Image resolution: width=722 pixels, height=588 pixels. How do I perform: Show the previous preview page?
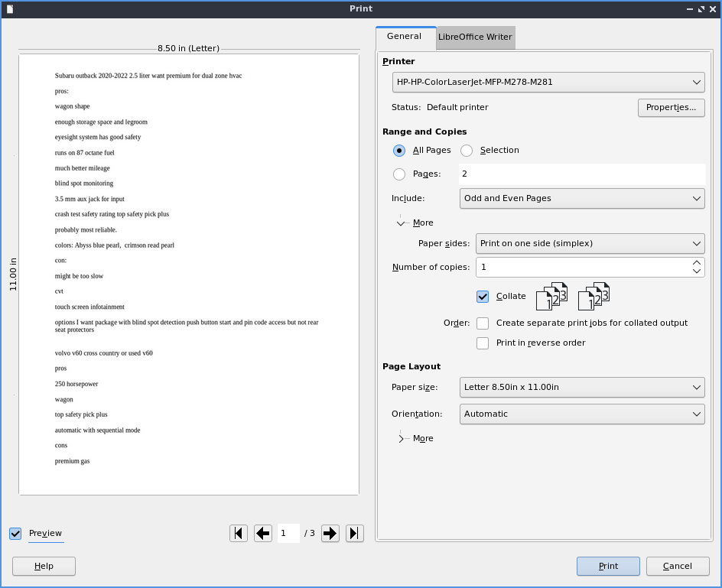coord(263,533)
